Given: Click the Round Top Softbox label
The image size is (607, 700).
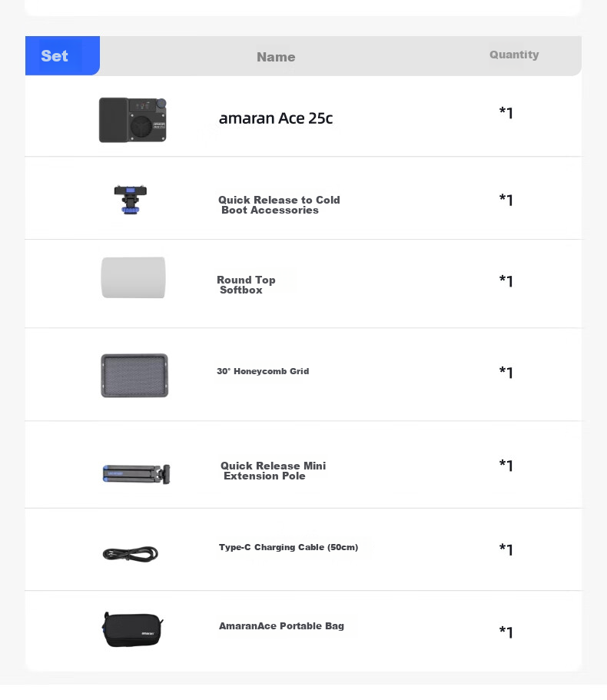Looking at the screenshot, I should click(246, 285).
